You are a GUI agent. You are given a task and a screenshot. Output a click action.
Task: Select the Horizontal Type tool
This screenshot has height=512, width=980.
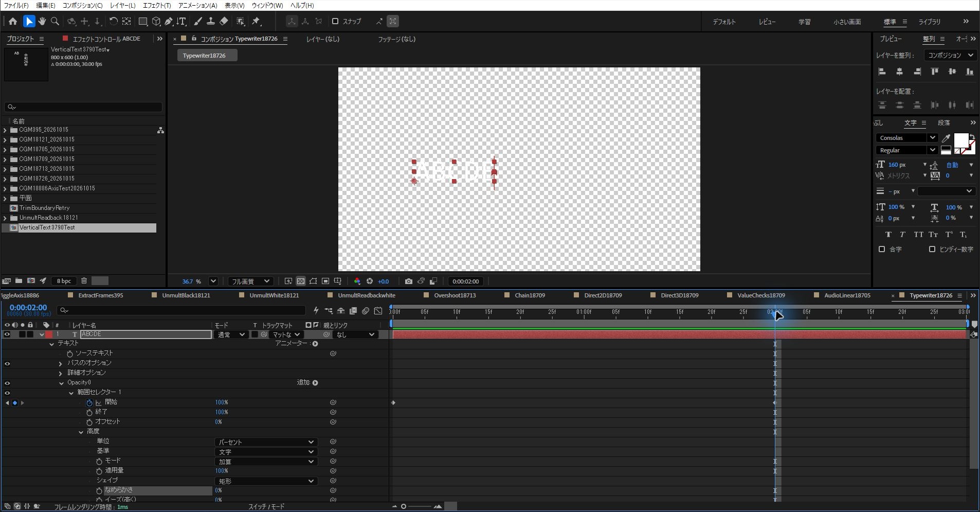point(182,21)
